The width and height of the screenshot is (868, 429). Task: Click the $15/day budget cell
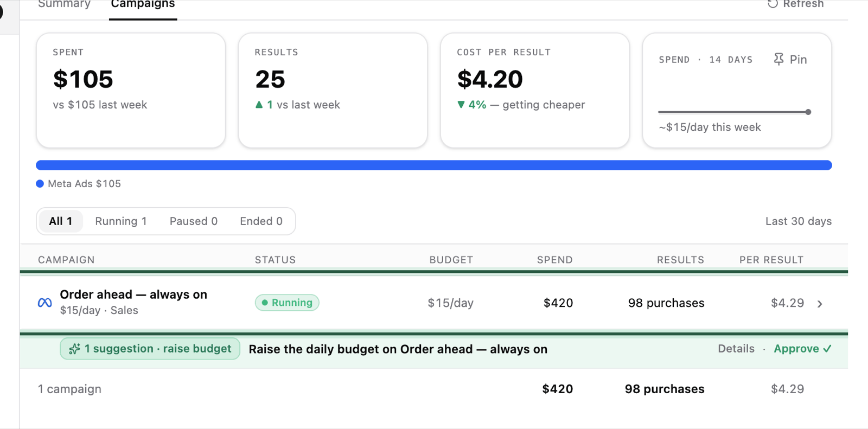[451, 303]
